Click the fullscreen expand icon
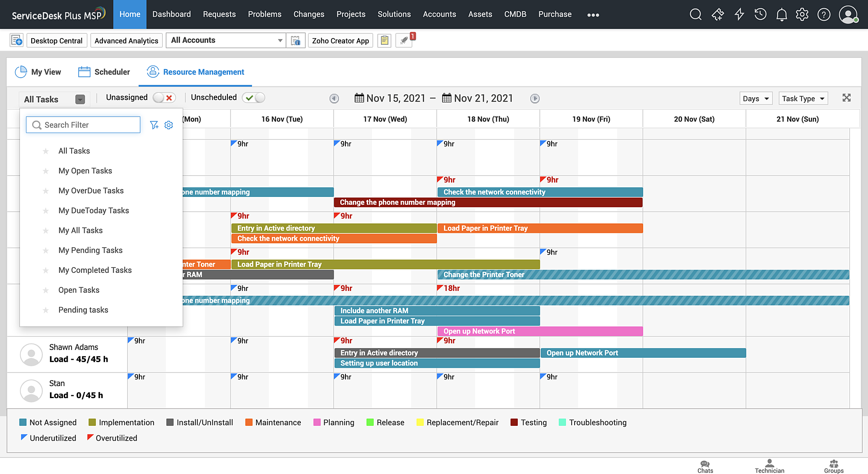 point(846,98)
